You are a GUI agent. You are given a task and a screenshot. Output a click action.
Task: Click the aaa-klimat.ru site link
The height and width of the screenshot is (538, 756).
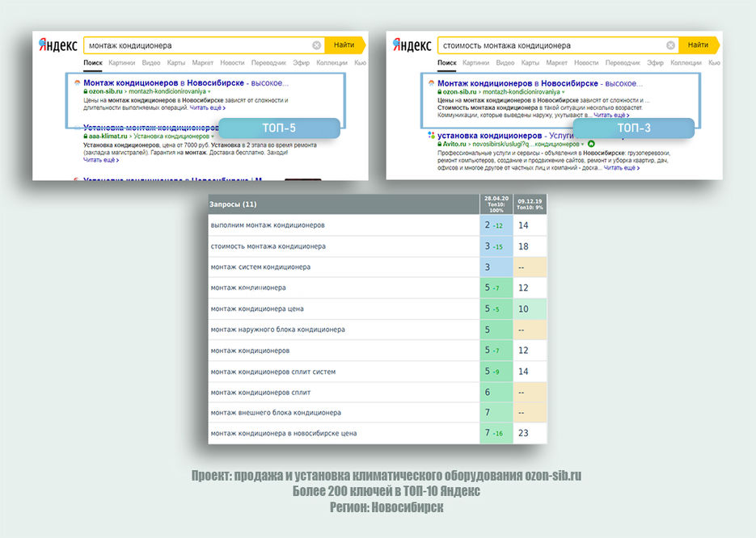click(108, 137)
